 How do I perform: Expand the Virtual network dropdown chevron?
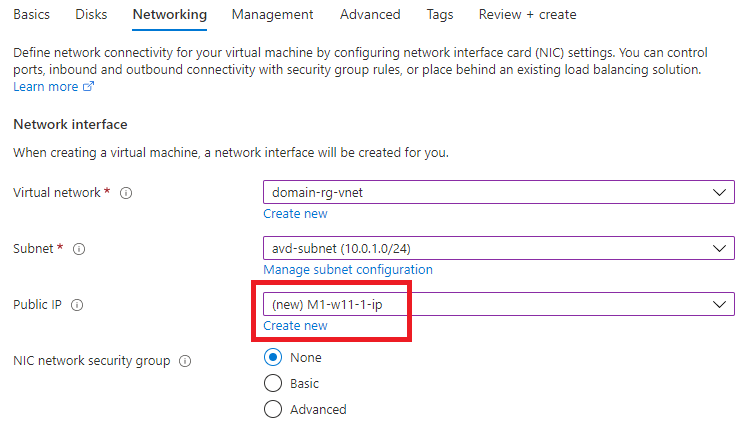pyautogui.click(x=719, y=192)
